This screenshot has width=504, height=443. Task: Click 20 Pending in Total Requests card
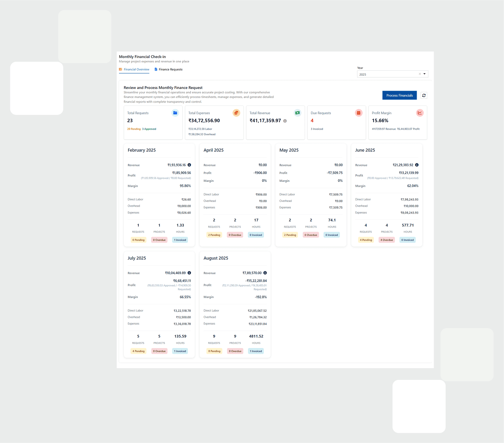pos(134,129)
